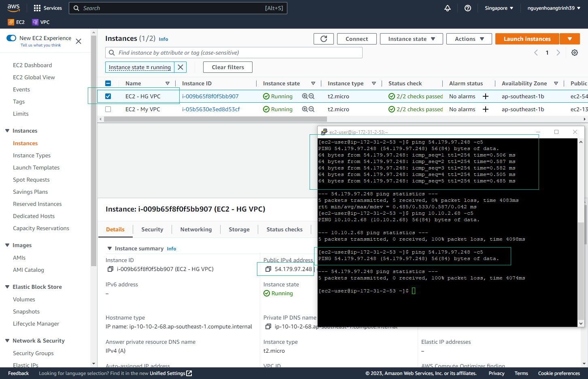This screenshot has width=588, height=379.
Task: Open the Instance state dropdown button
Action: coord(412,39)
